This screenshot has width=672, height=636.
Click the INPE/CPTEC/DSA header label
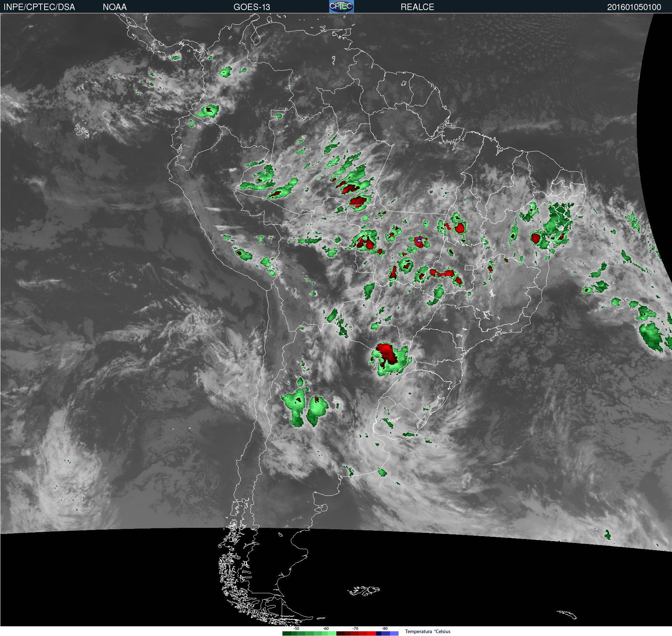(39, 7)
